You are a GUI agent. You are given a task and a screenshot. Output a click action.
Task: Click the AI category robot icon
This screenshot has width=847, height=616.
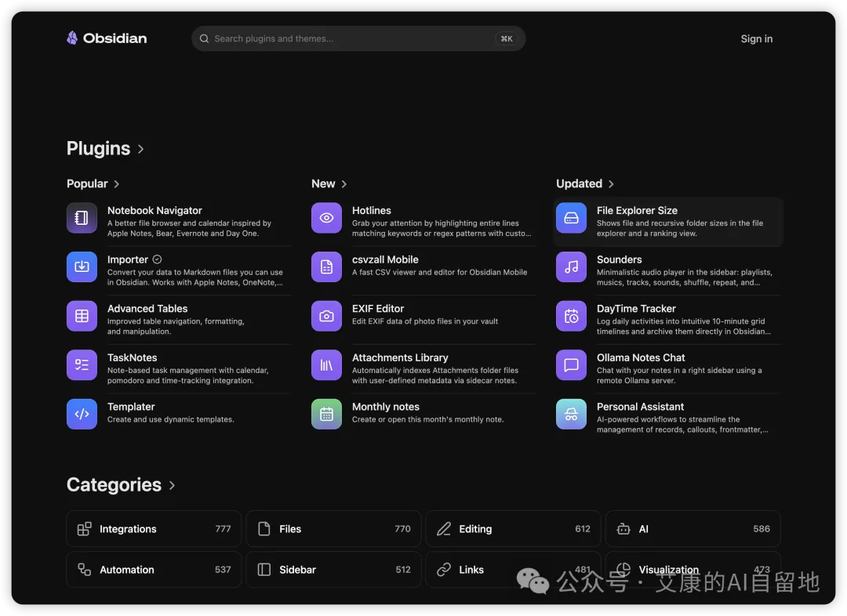(623, 529)
